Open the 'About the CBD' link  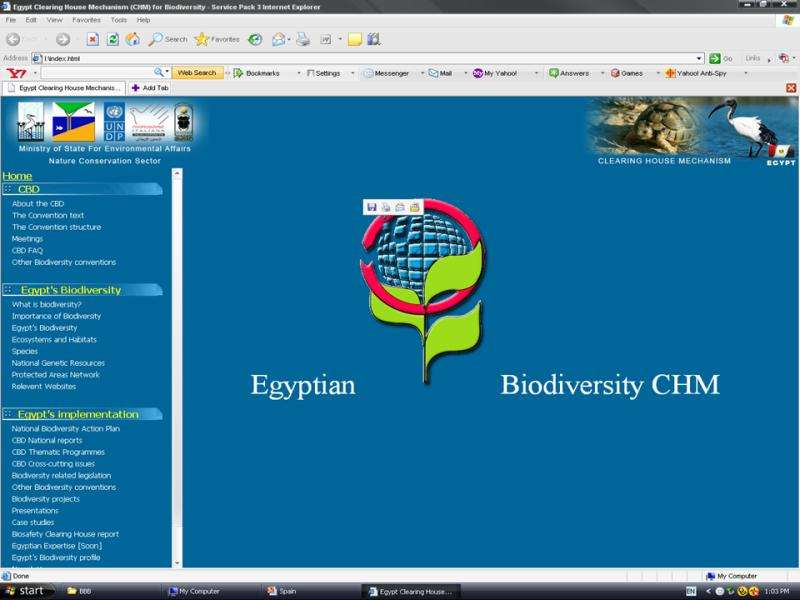point(38,203)
